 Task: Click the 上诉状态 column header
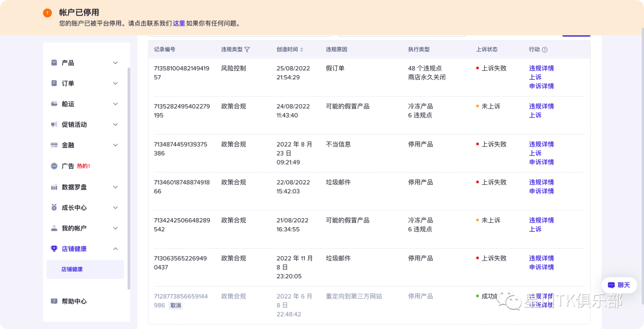point(487,49)
